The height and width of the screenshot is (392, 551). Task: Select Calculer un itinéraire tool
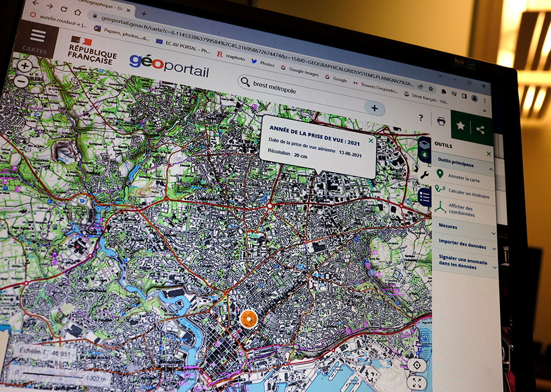click(x=463, y=192)
